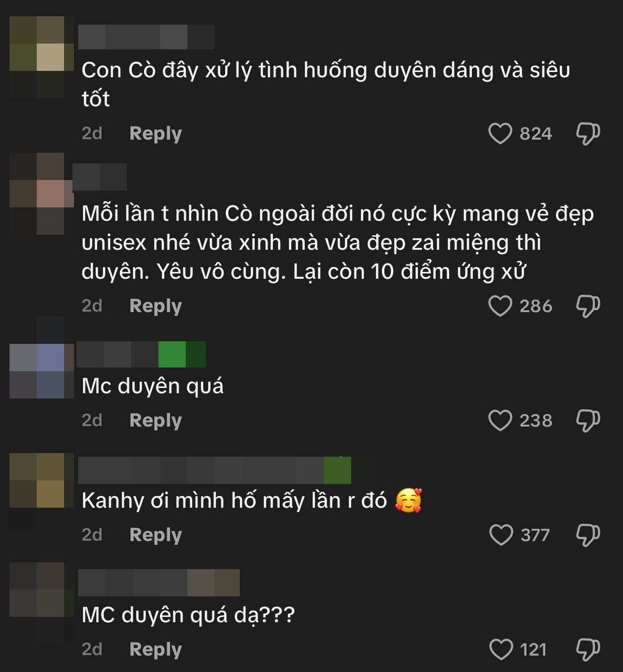This screenshot has height=672, width=623.
Task: Dislike the 'Mc duyên quá' comment
Action: pyautogui.click(x=588, y=420)
